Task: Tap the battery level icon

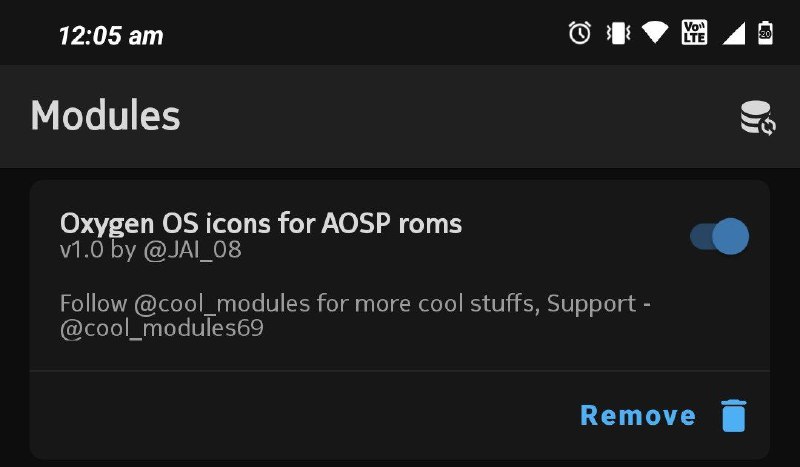Action: (765, 33)
